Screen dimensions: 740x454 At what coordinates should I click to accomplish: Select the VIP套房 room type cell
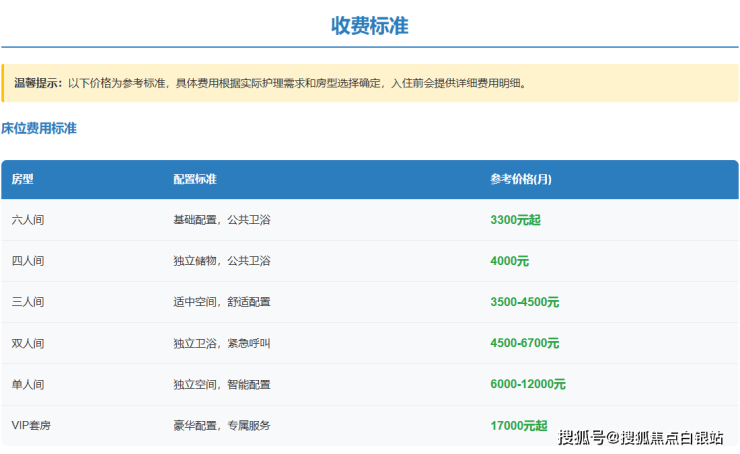click(x=31, y=425)
